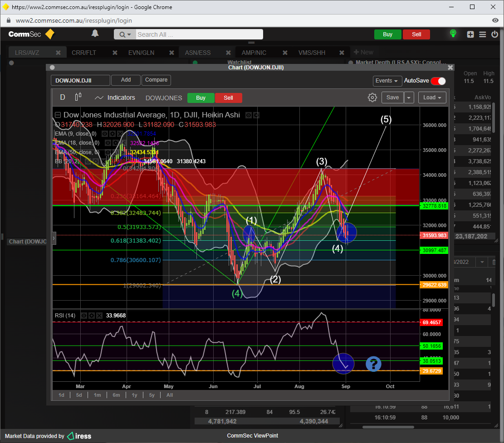The height and width of the screenshot is (443, 504).
Task: Toggle visibility of Dow Jones main series
Action: [249, 115]
